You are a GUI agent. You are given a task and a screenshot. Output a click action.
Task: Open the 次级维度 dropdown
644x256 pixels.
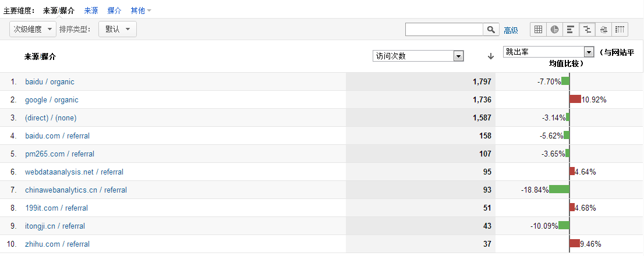click(x=33, y=29)
